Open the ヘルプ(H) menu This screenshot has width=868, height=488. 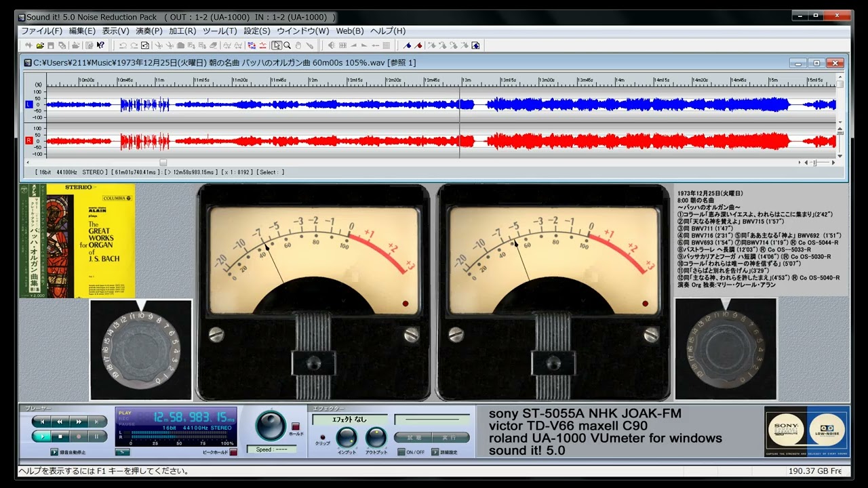coord(389,31)
